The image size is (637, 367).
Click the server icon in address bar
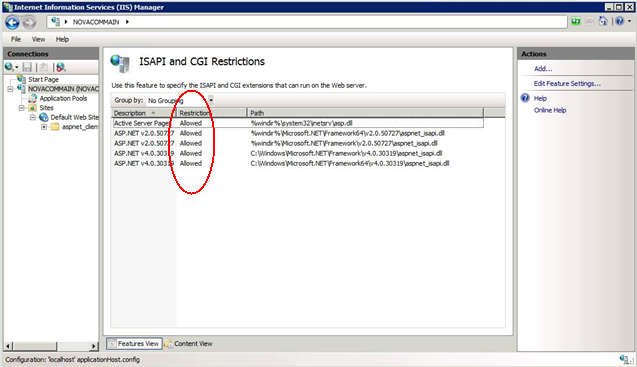point(56,22)
